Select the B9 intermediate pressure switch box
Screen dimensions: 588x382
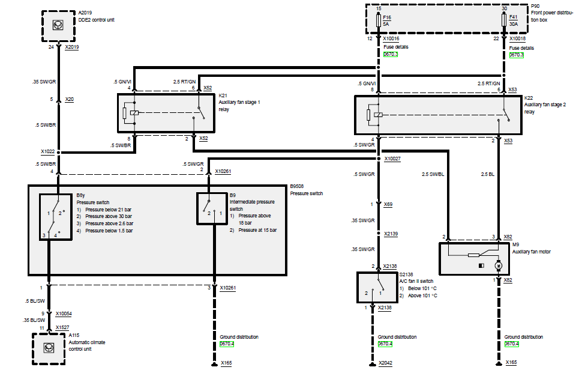pyautogui.click(x=212, y=208)
